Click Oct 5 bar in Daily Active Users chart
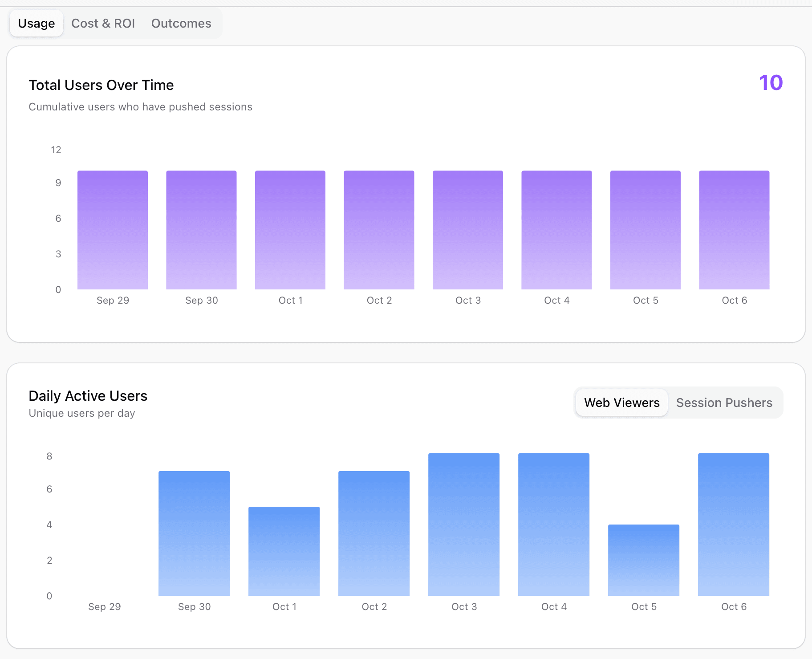 pos(644,560)
